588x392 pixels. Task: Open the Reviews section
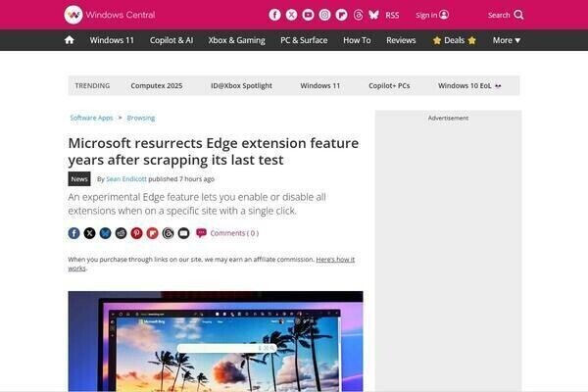click(401, 40)
